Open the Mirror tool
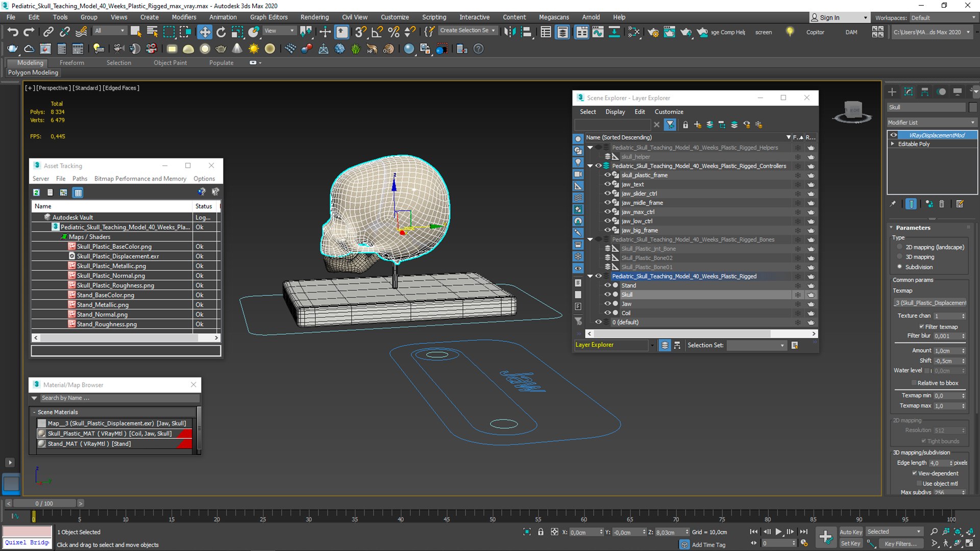 click(509, 32)
